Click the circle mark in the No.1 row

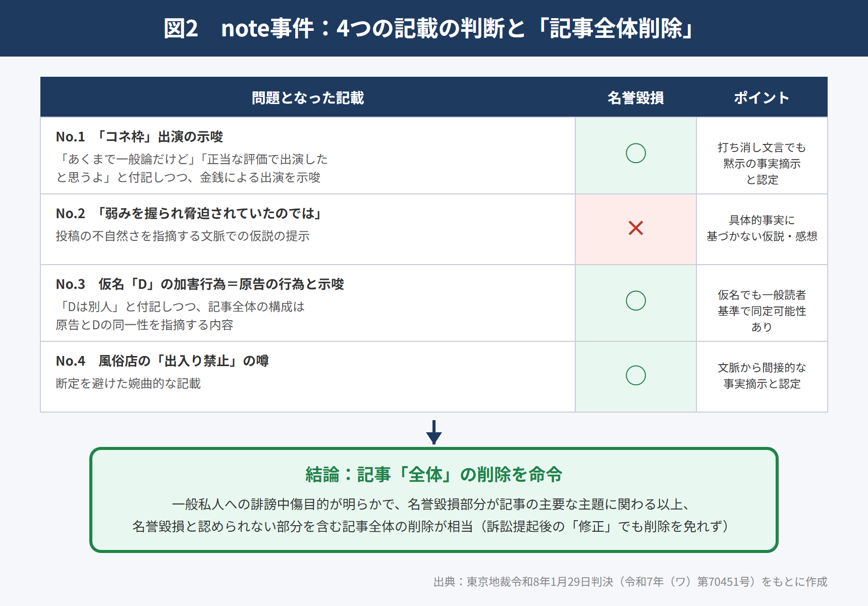[x=636, y=153]
